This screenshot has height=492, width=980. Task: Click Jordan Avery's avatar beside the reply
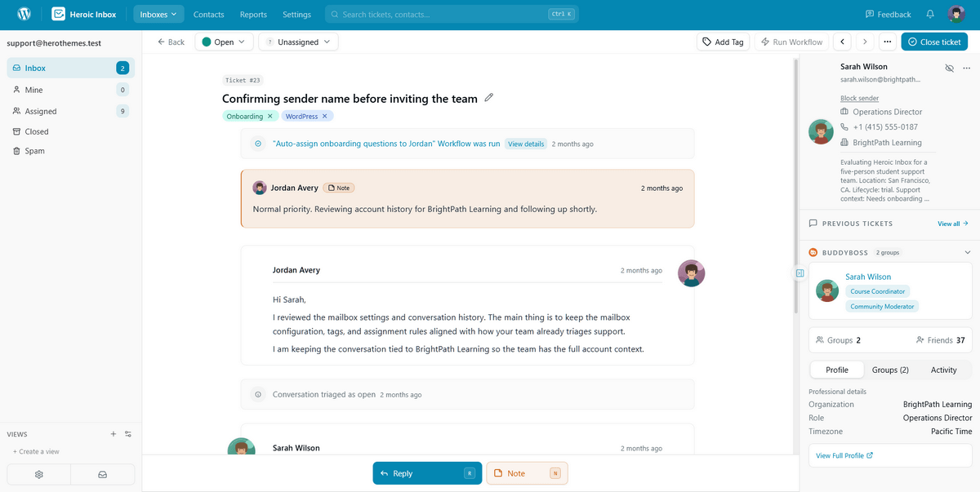pyautogui.click(x=692, y=273)
